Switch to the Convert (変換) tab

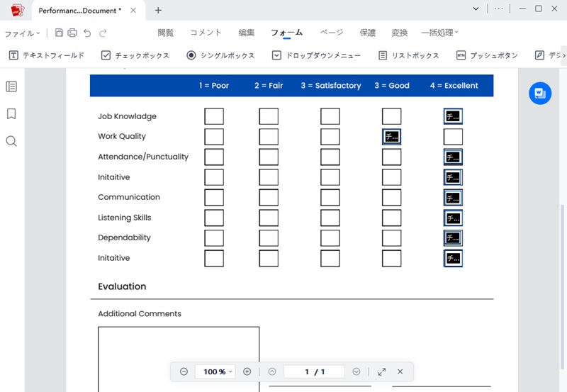(x=400, y=33)
